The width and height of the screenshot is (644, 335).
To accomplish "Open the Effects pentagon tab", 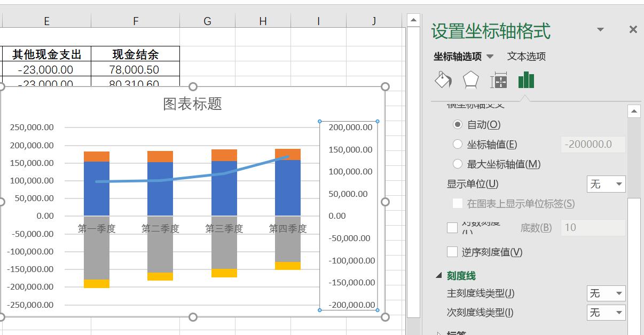I will click(470, 80).
